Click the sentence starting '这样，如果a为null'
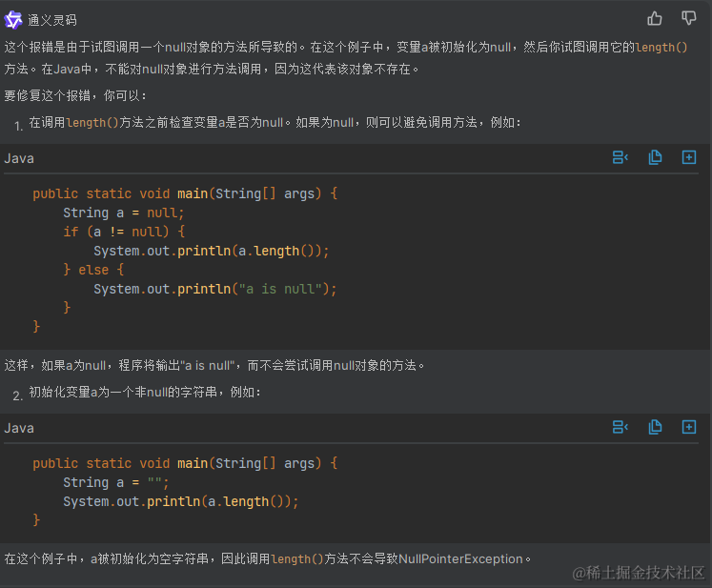Screen dimensions: 712x588 [x=214, y=366]
